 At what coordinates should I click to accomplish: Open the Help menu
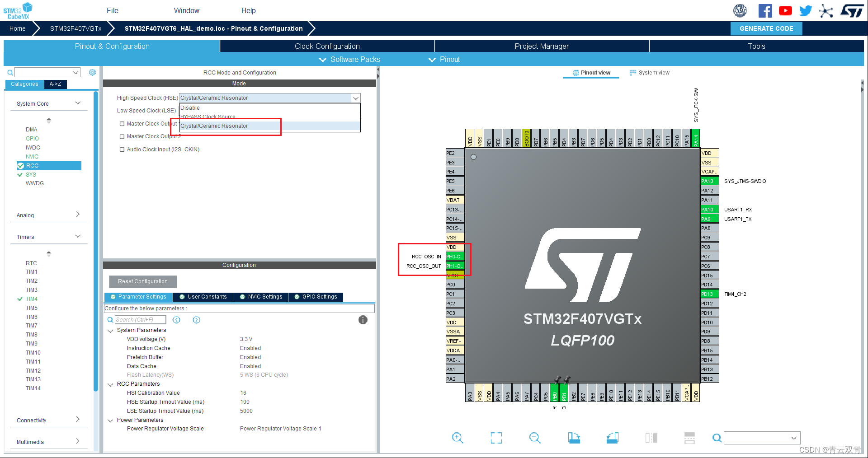coord(248,10)
